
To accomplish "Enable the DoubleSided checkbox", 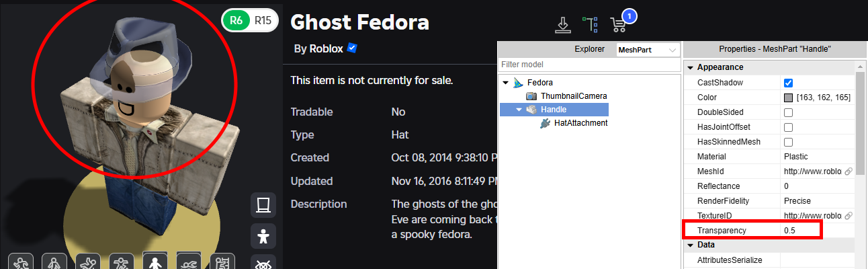I will click(789, 112).
